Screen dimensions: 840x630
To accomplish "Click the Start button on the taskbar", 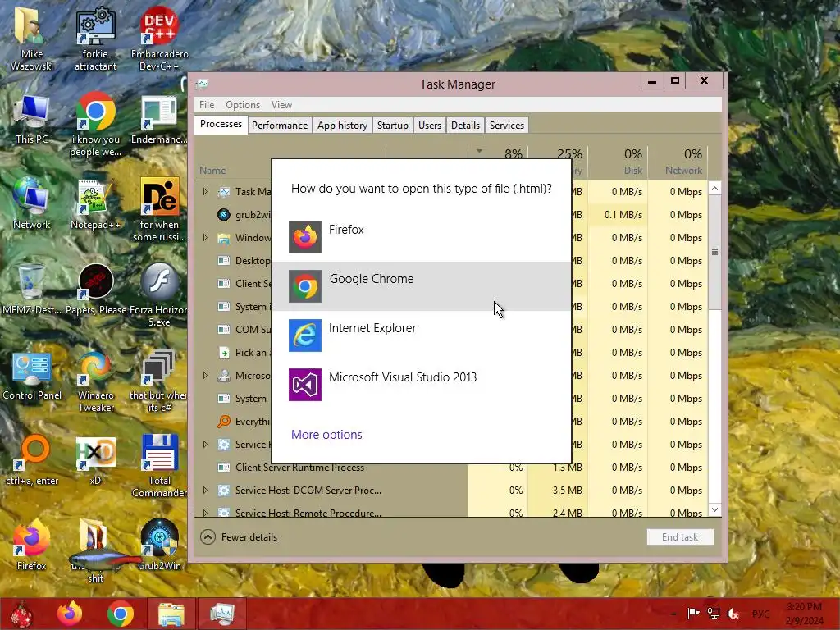I will point(21,614).
